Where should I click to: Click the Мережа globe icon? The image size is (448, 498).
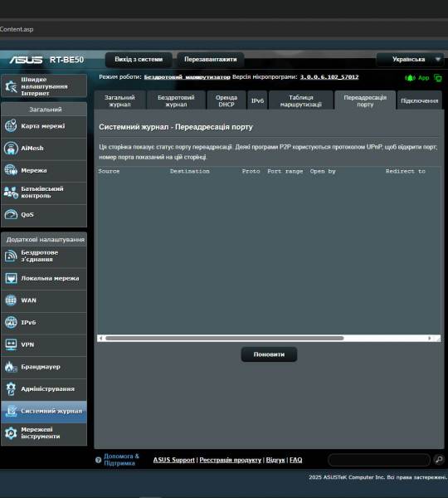click(11, 170)
